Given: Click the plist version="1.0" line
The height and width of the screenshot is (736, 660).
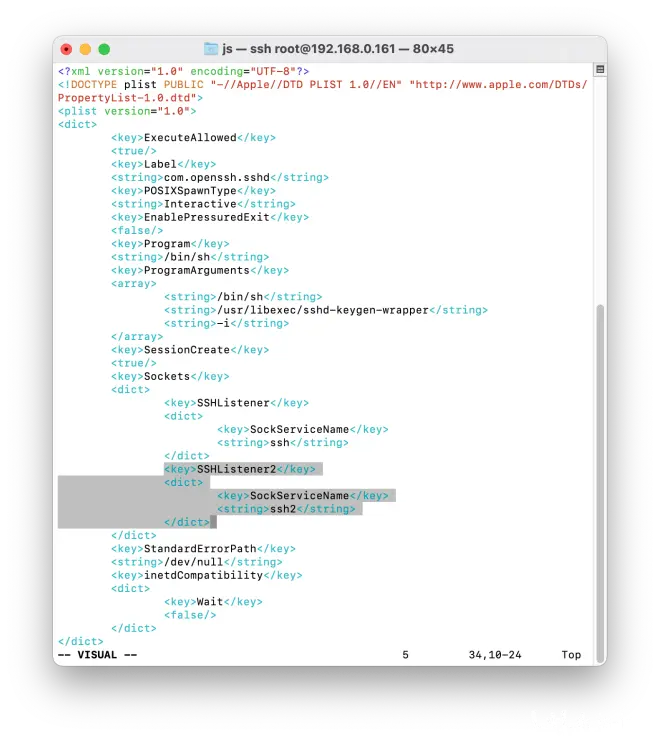Looking at the screenshot, I should tap(127, 111).
